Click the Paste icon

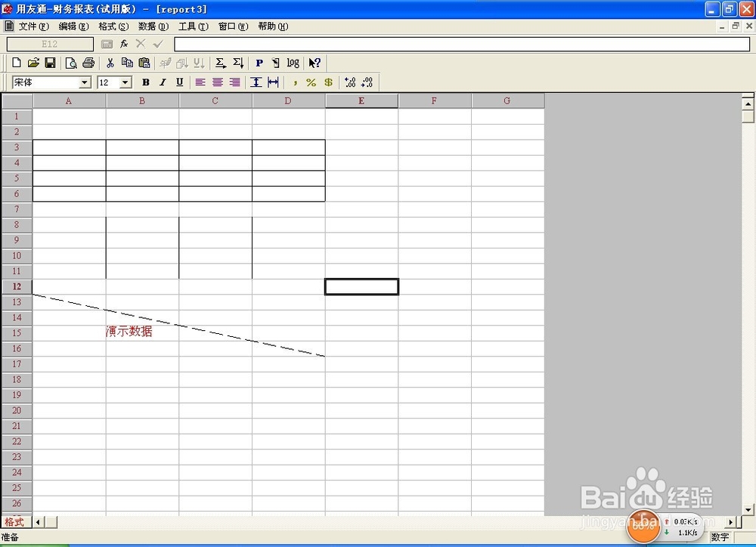coord(145,63)
